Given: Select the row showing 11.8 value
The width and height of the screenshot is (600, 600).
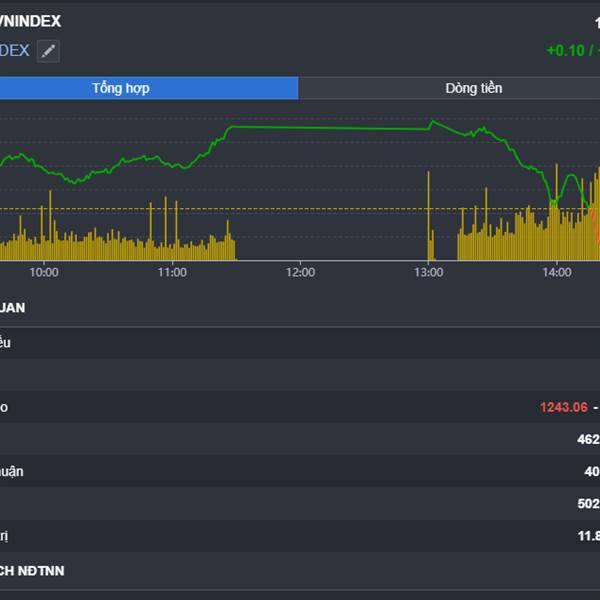Looking at the screenshot, I should (x=300, y=536).
